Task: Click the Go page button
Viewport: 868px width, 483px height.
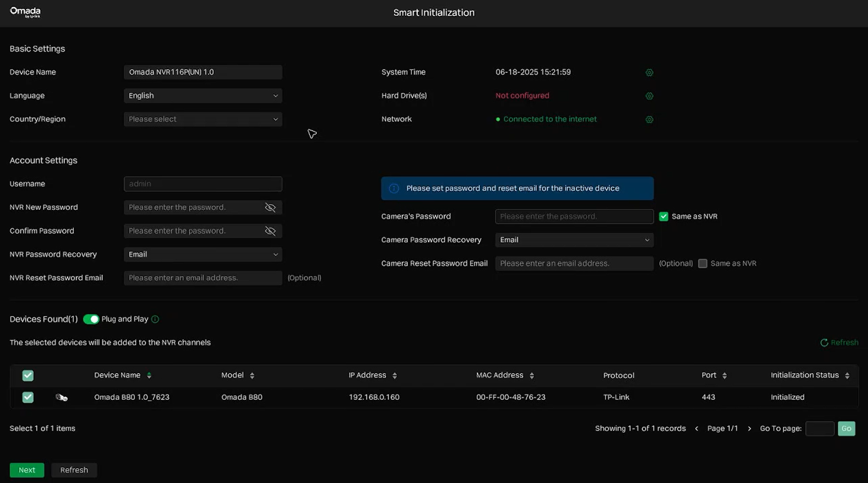Action: click(847, 429)
